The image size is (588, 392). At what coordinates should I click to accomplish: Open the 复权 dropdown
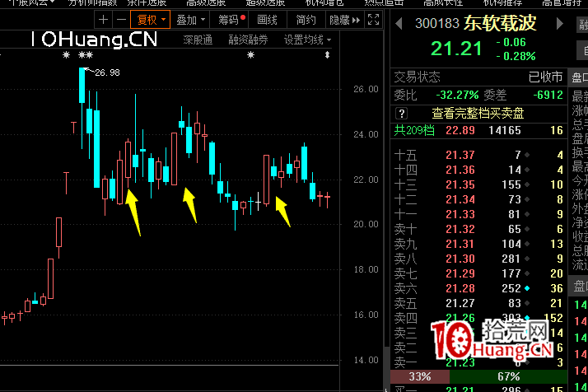pyautogui.click(x=151, y=20)
